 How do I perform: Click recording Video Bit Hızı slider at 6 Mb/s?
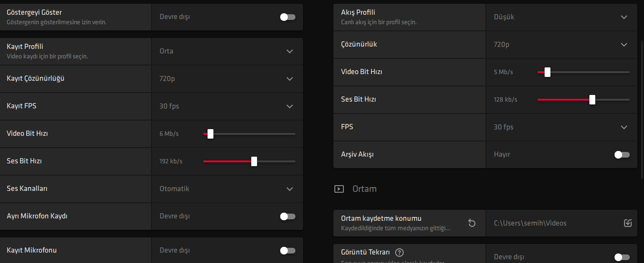pyautogui.click(x=249, y=134)
